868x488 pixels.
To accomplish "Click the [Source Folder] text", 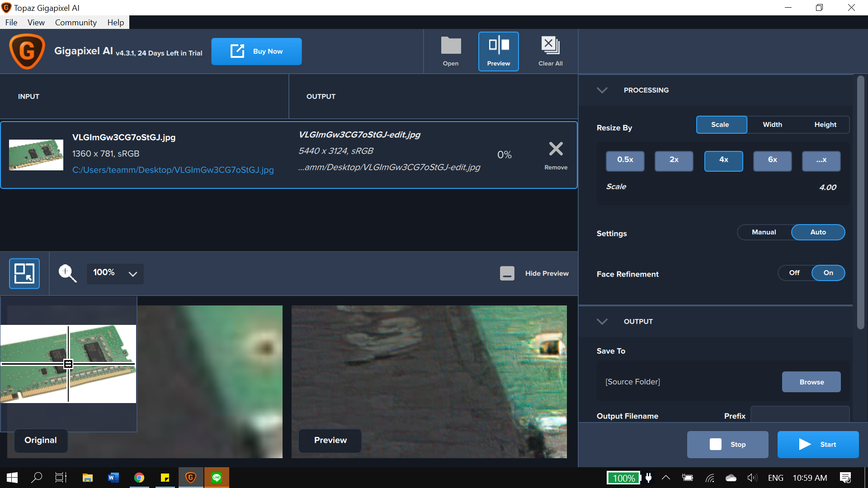I will (632, 382).
